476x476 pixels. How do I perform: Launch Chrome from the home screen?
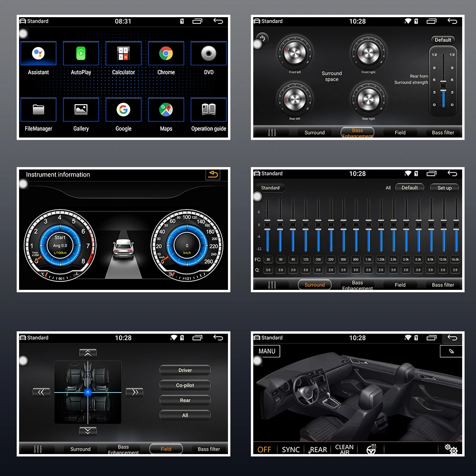coord(166,53)
